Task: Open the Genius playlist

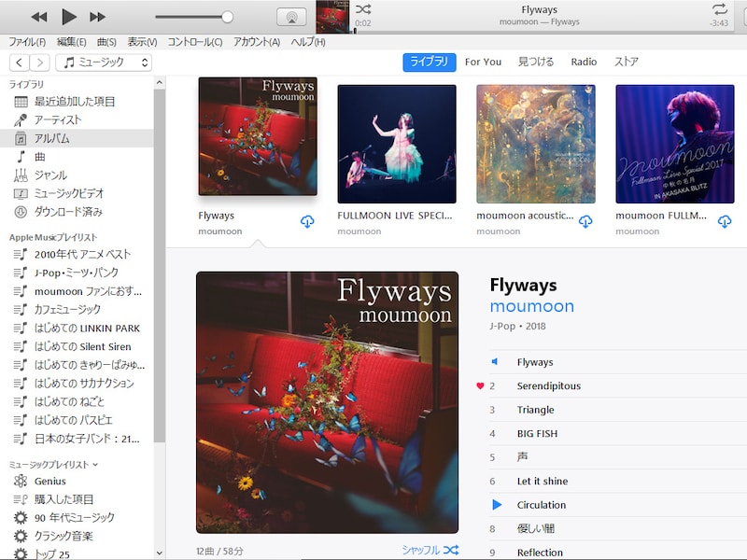Action: pos(77,481)
